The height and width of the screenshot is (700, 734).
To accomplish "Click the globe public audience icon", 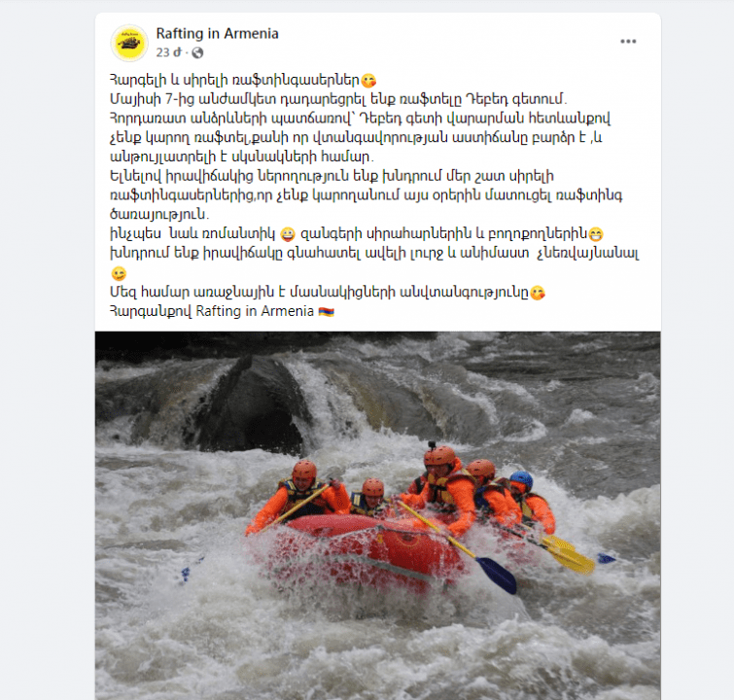I will click(x=197, y=52).
